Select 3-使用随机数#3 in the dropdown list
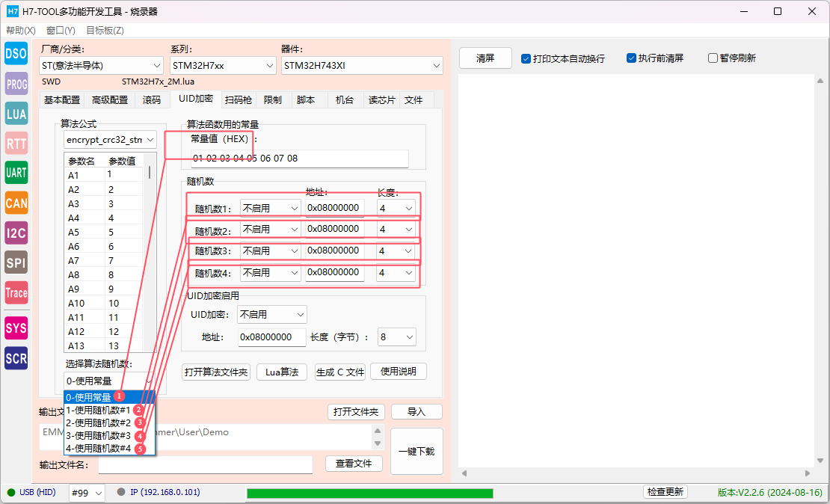 point(110,435)
